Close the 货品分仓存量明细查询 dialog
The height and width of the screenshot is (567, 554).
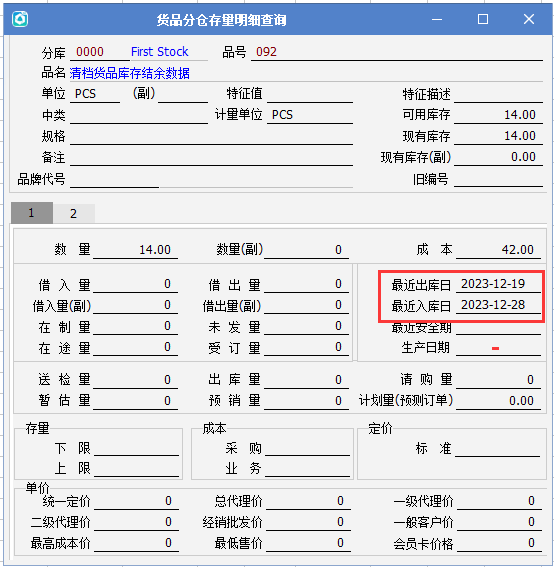[x=529, y=19]
